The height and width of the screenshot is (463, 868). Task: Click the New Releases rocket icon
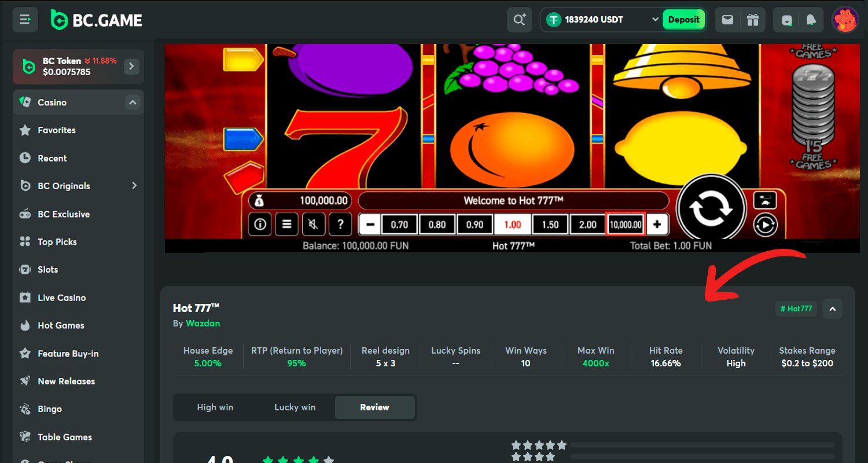pyautogui.click(x=25, y=381)
